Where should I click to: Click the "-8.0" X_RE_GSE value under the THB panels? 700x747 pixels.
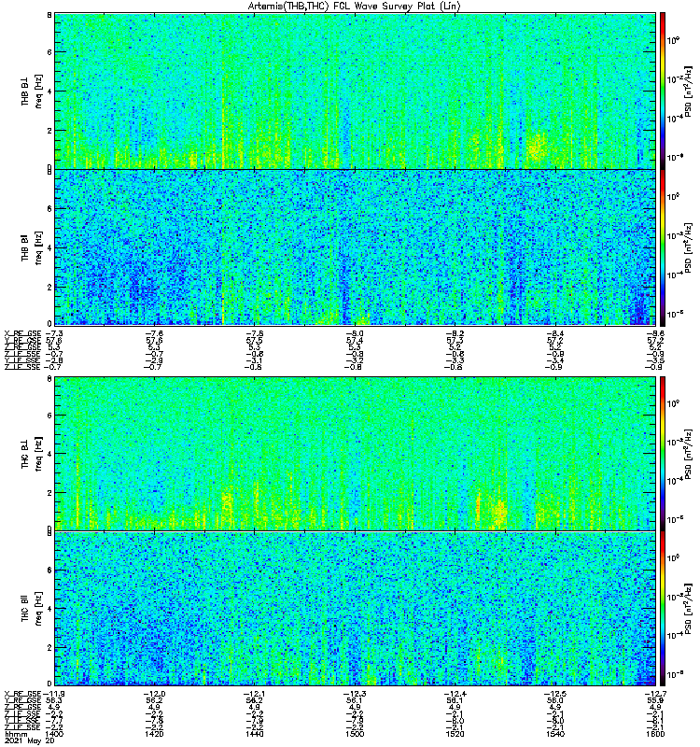(x=355, y=333)
